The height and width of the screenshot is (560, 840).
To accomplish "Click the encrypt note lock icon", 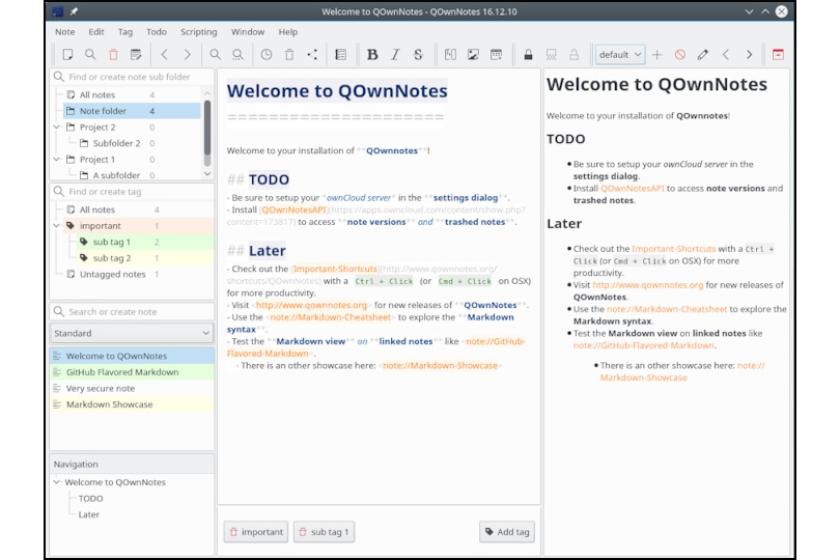I will point(528,54).
